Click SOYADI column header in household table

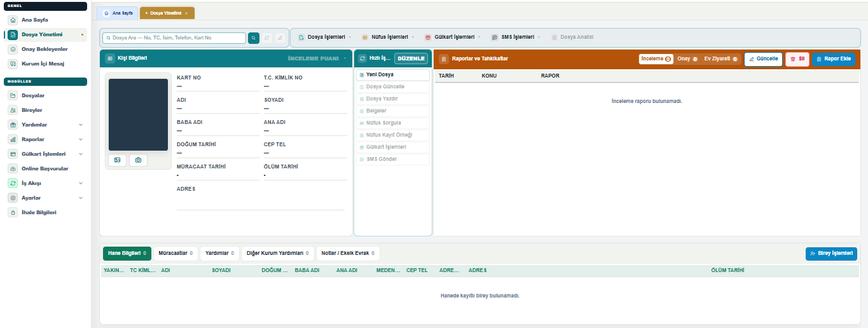221,270
